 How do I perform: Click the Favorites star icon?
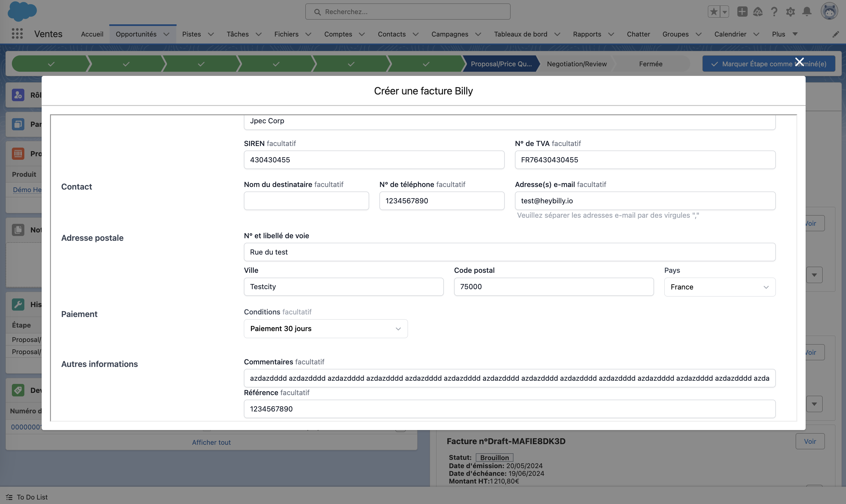point(714,12)
